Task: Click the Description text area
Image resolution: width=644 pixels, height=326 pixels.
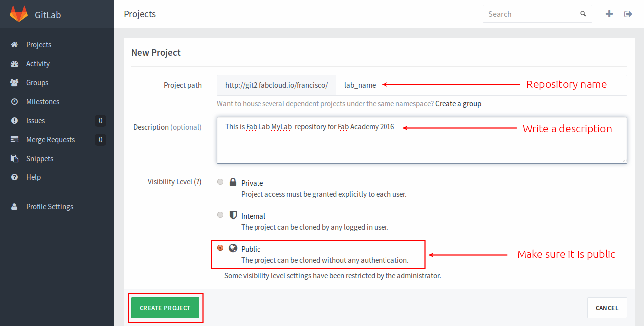Action: coord(422,140)
